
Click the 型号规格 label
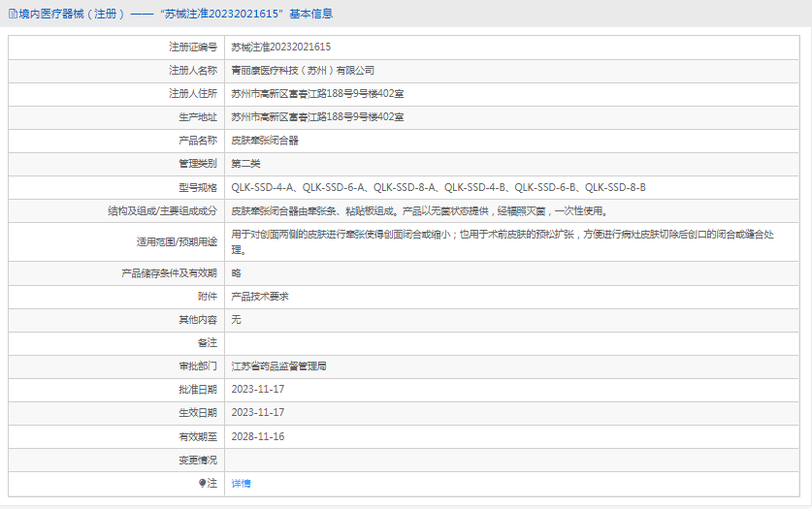pyautogui.click(x=198, y=187)
